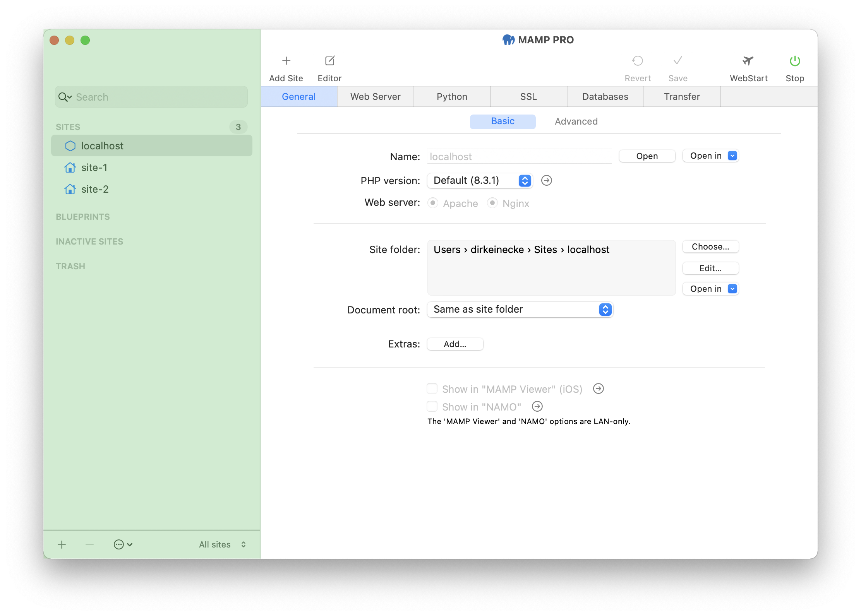This screenshot has width=861, height=616.
Task: Select site-2 from the sites list
Action: (x=94, y=189)
